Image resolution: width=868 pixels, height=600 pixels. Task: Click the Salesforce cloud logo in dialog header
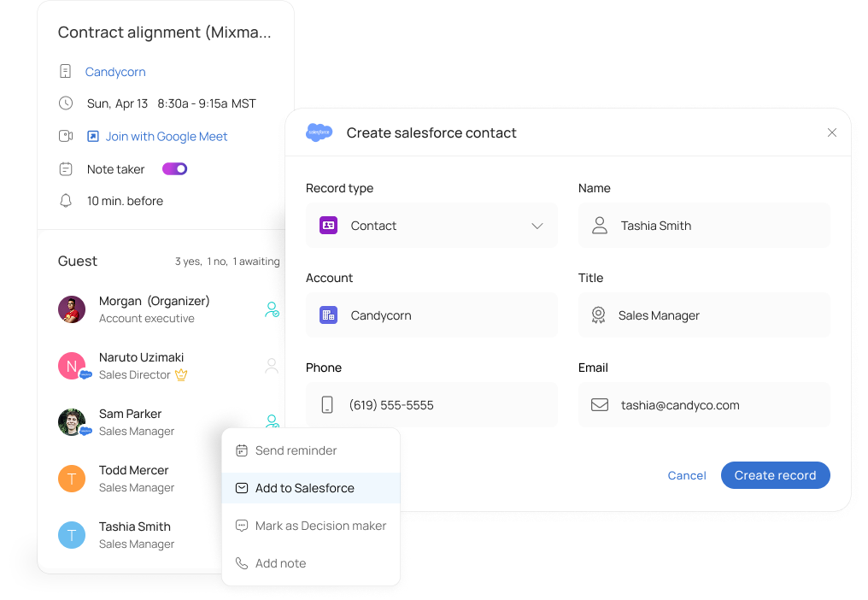(x=319, y=132)
